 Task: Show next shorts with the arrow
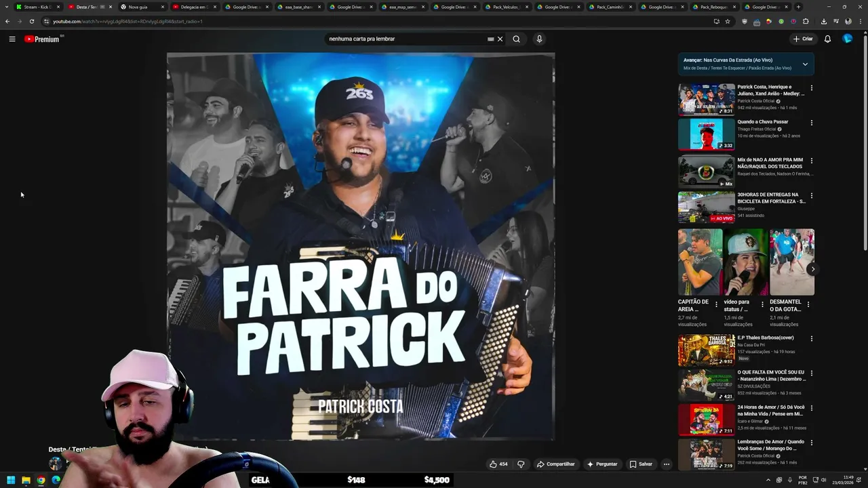click(x=812, y=269)
